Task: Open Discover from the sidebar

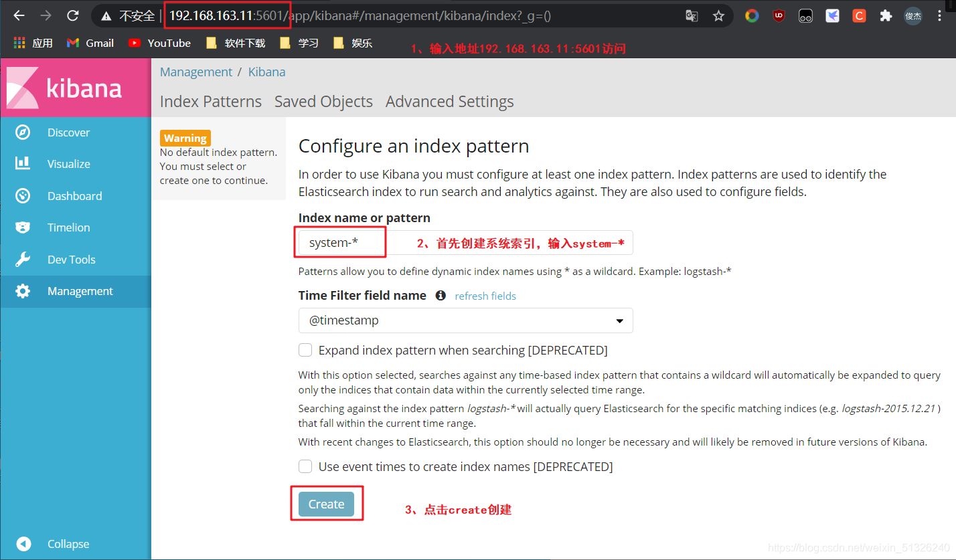Action: tap(76, 132)
